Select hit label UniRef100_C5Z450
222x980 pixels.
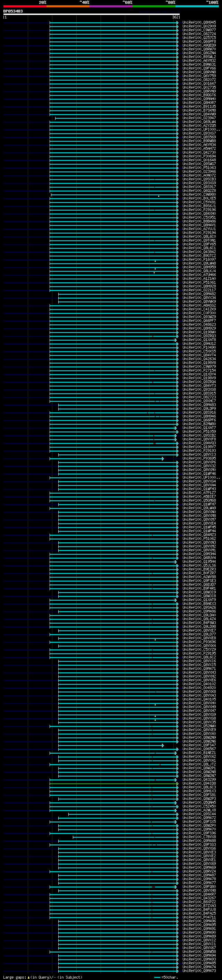(199, 807)
